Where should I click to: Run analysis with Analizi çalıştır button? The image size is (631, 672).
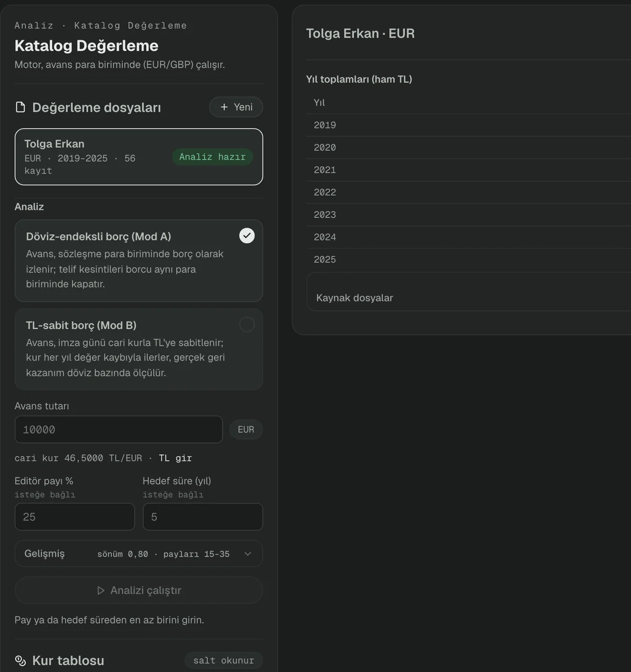point(139,590)
